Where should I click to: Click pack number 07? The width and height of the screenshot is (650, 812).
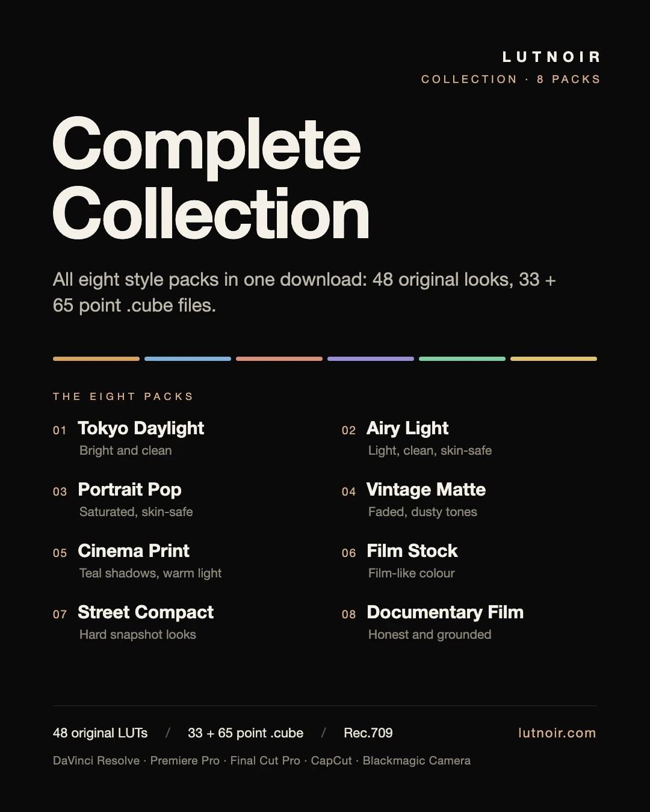[60, 615]
